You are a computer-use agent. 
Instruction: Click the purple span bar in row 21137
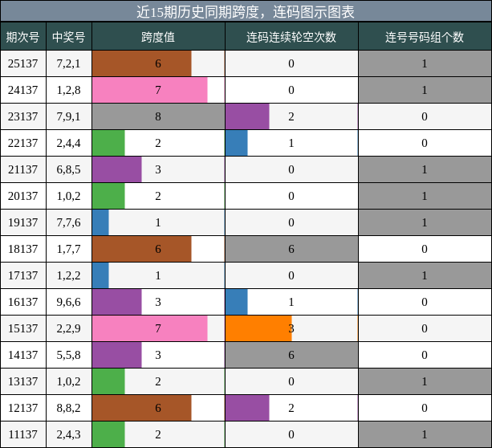(117, 169)
